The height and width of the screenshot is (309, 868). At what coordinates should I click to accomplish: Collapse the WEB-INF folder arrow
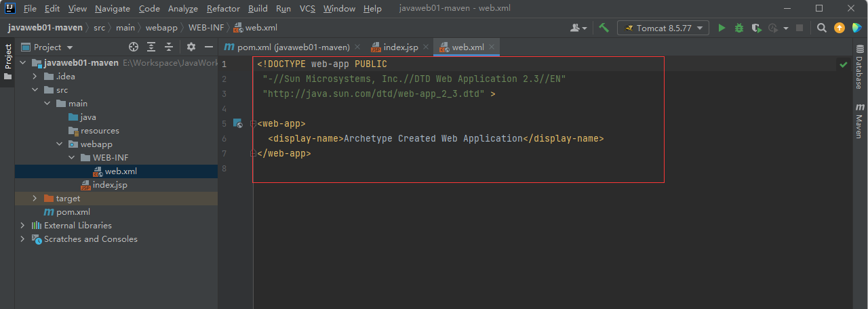coord(72,158)
